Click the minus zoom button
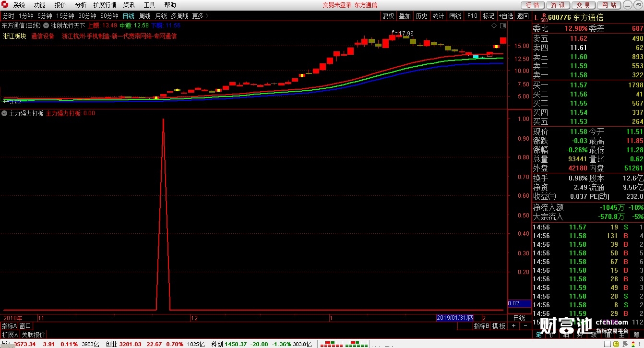The height and width of the screenshot is (348, 644). [525, 326]
